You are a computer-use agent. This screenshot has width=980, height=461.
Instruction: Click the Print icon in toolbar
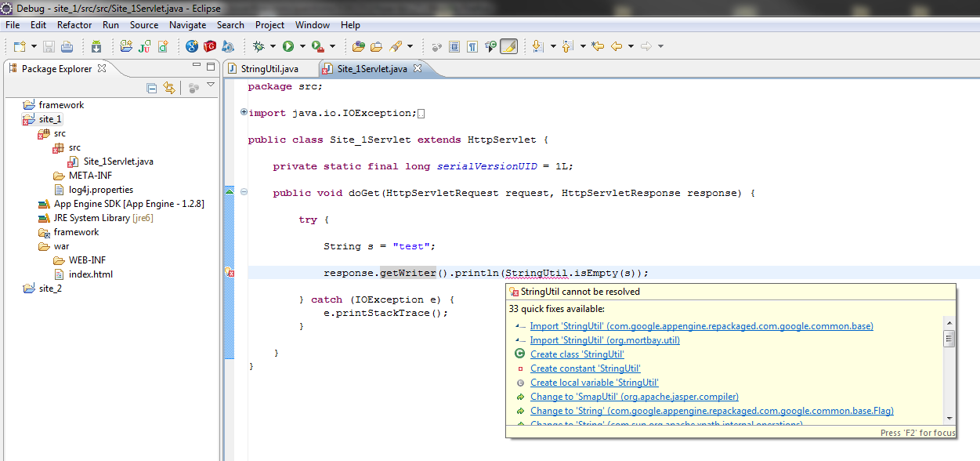pyautogui.click(x=67, y=47)
